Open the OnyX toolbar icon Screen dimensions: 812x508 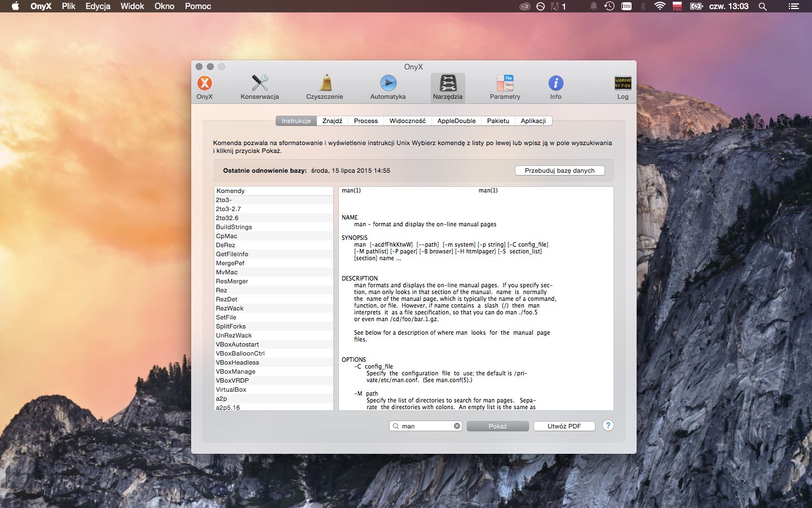pos(204,87)
